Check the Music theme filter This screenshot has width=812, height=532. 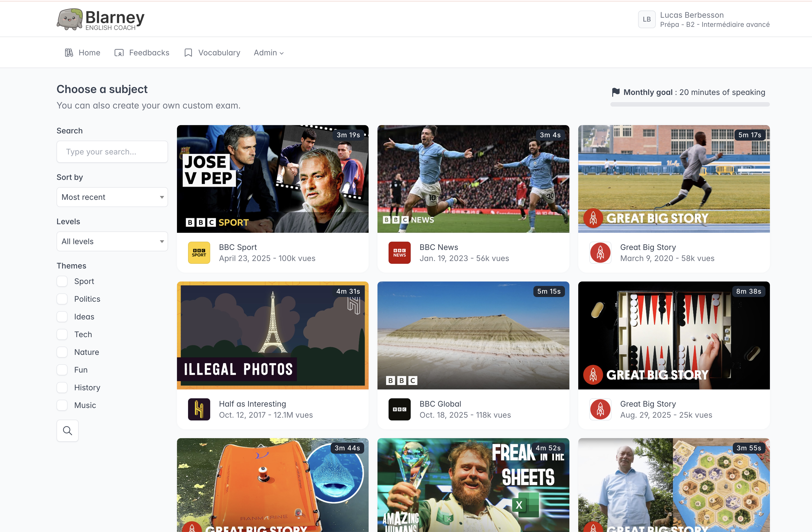[62, 405]
